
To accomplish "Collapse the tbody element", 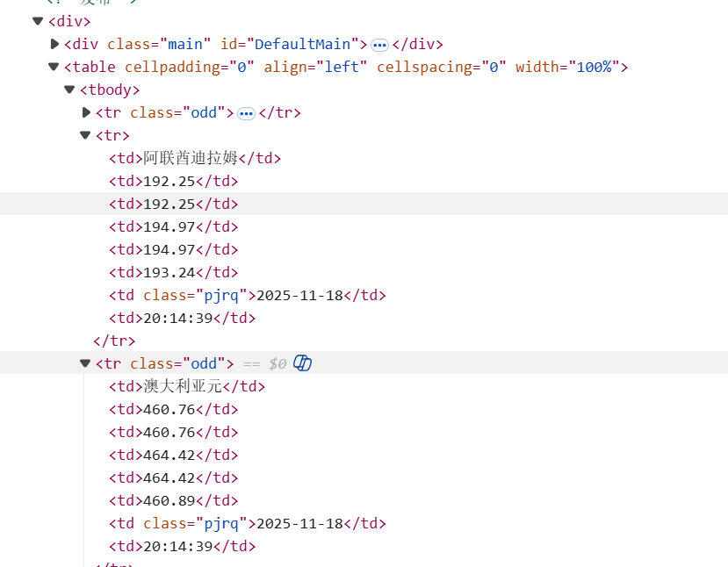I will (69, 89).
